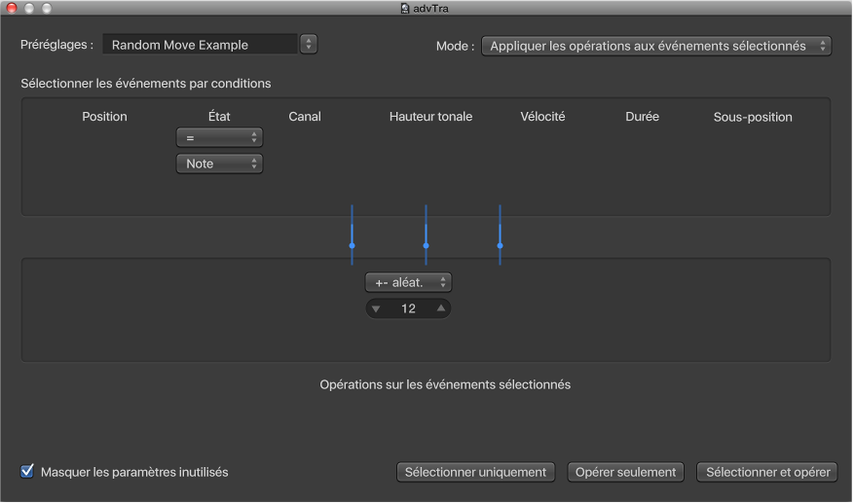Toggle Masquer les paramètres inutilisés checkbox
This screenshot has width=855, height=504.
(26, 472)
